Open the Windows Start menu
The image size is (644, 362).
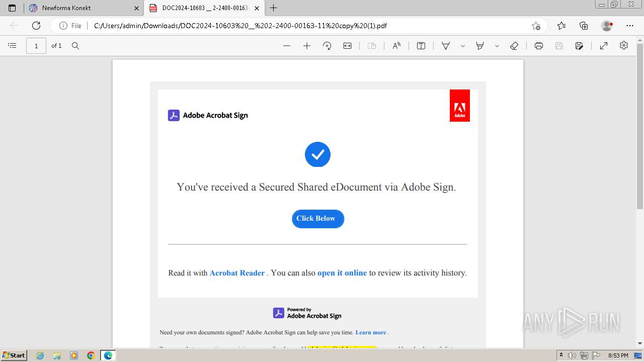pyautogui.click(x=14, y=355)
